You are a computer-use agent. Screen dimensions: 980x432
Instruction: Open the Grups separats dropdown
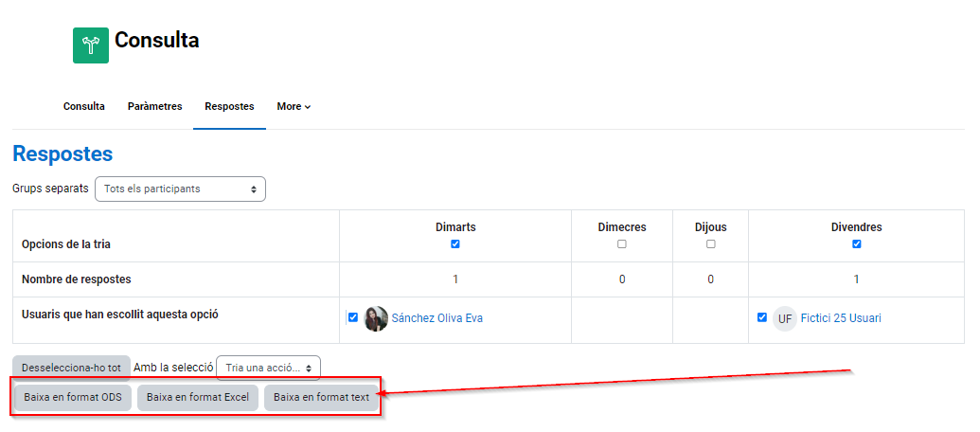pyautogui.click(x=180, y=189)
